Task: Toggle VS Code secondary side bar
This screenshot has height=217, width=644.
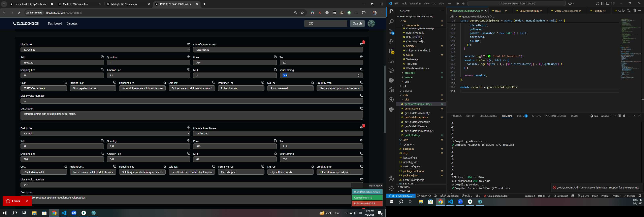Action: 613,3
